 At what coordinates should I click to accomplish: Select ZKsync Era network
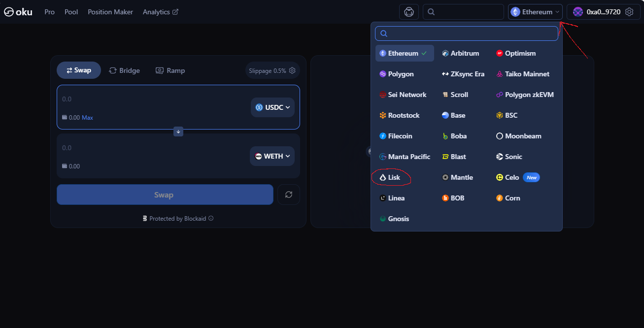tap(463, 74)
